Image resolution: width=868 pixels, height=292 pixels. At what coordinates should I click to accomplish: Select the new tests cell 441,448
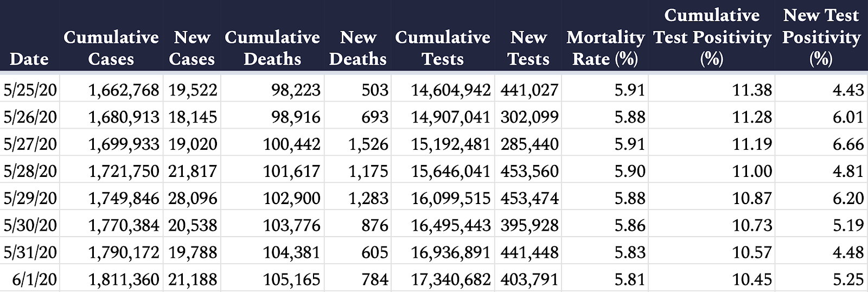click(x=529, y=252)
